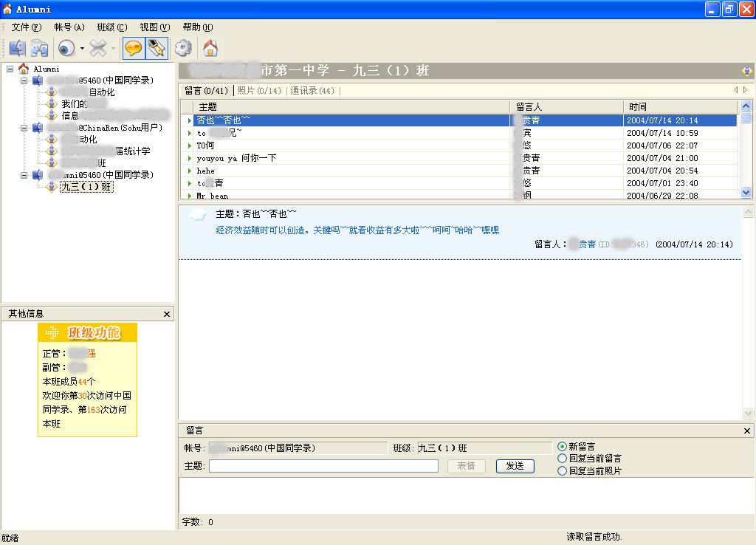Click the message body text area above 字数
The height and width of the screenshot is (545, 756).
tap(467, 496)
